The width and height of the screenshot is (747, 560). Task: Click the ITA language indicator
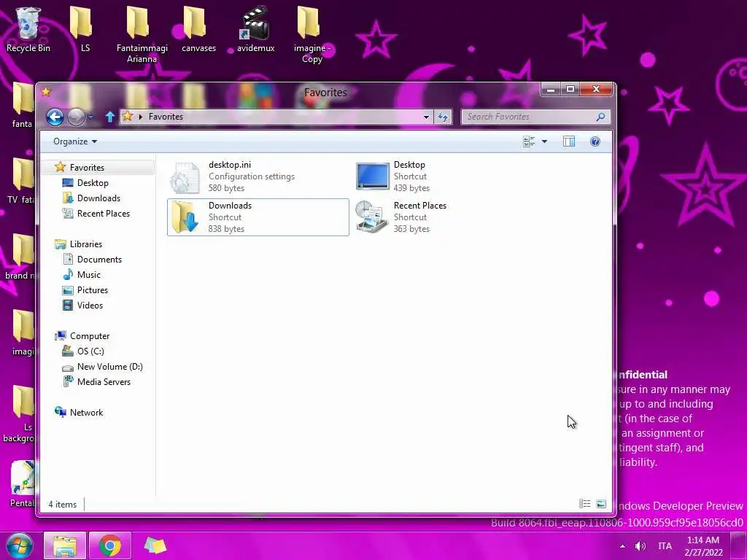click(665, 546)
